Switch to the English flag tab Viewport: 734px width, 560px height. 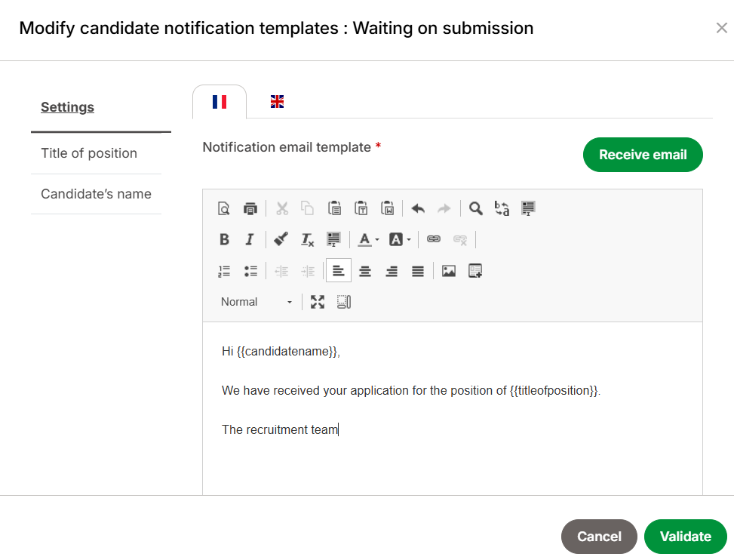(x=277, y=102)
